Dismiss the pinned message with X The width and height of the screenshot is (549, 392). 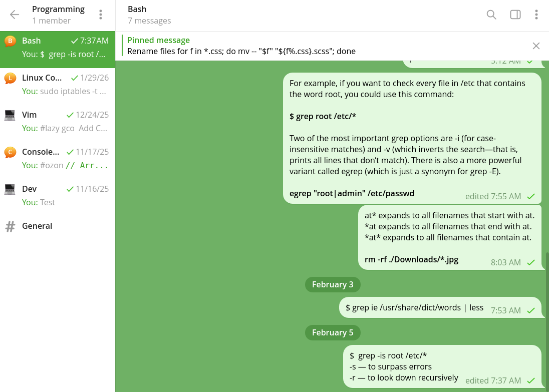tap(536, 46)
